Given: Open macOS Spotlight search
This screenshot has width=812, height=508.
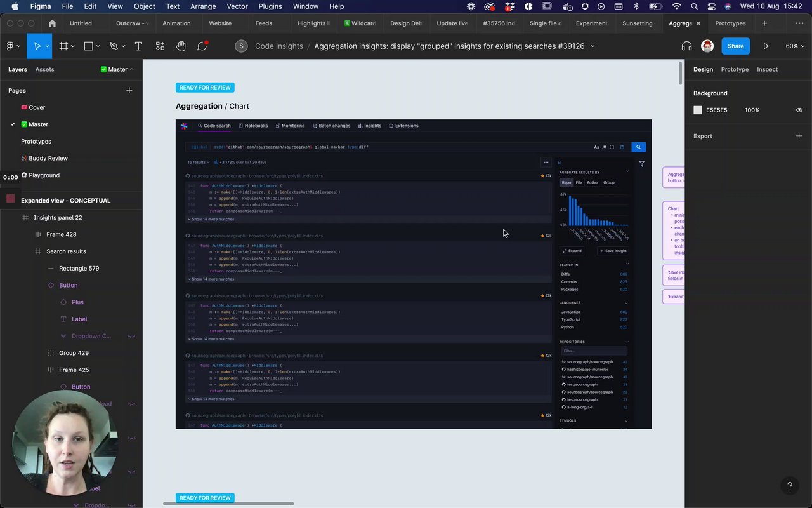Looking at the screenshot, I should [x=695, y=6].
